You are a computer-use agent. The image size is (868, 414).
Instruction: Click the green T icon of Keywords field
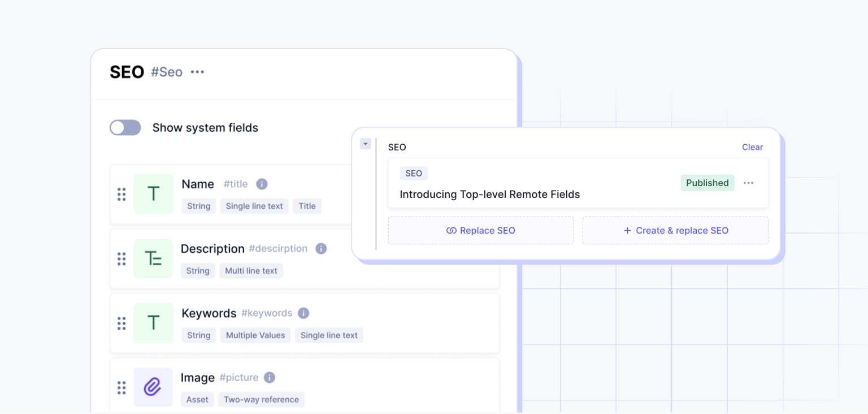click(154, 323)
